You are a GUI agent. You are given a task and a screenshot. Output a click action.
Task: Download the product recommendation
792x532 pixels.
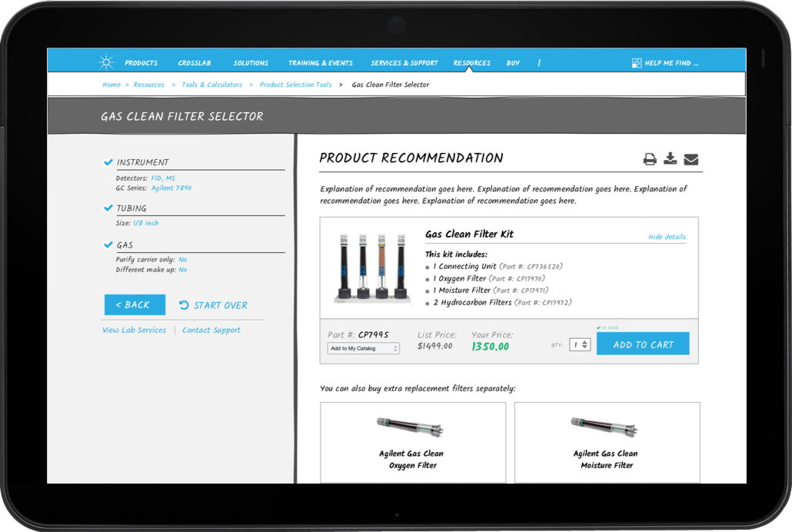coord(670,158)
